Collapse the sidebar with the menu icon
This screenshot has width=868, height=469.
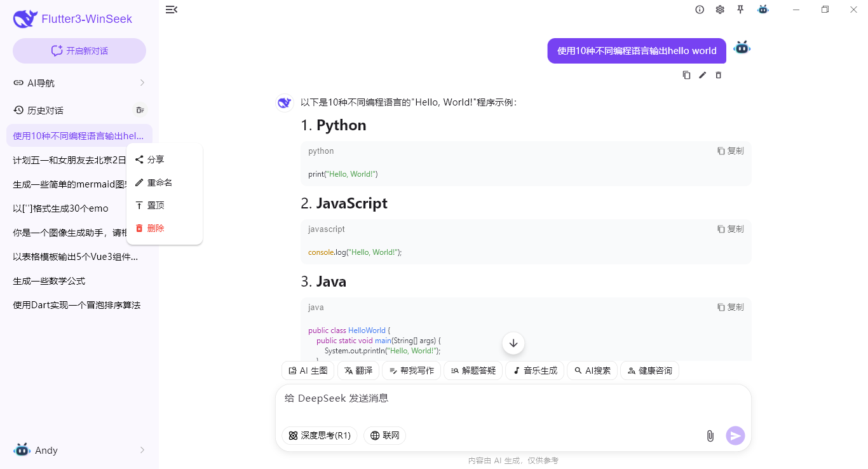pyautogui.click(x=171, y=10)
